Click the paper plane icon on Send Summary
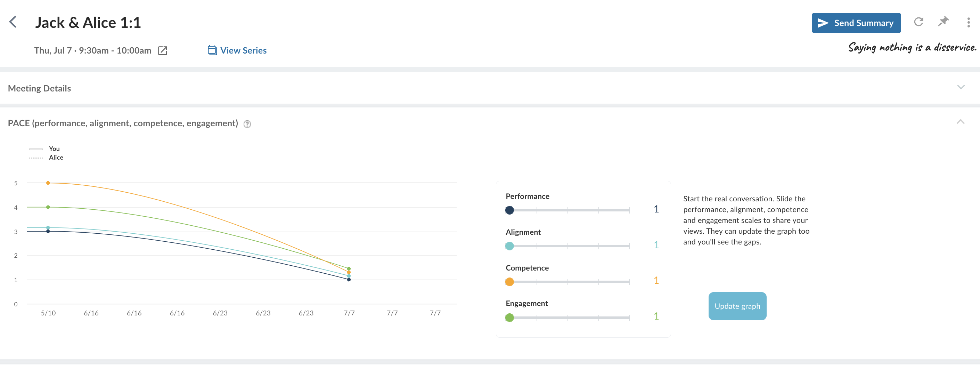Viewport: 980px width, 370px height. pyautogui.click(x=823, y=23)
